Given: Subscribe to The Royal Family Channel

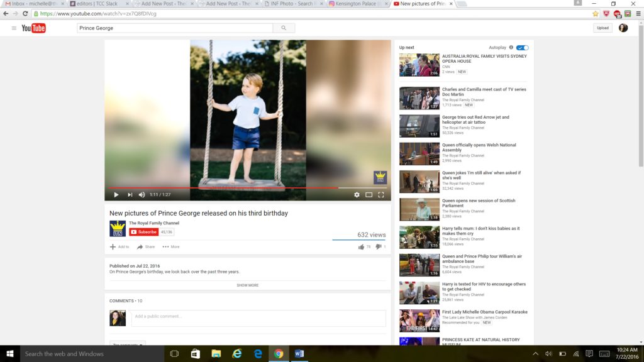Looking at the screenshot, I should (144, 232).
